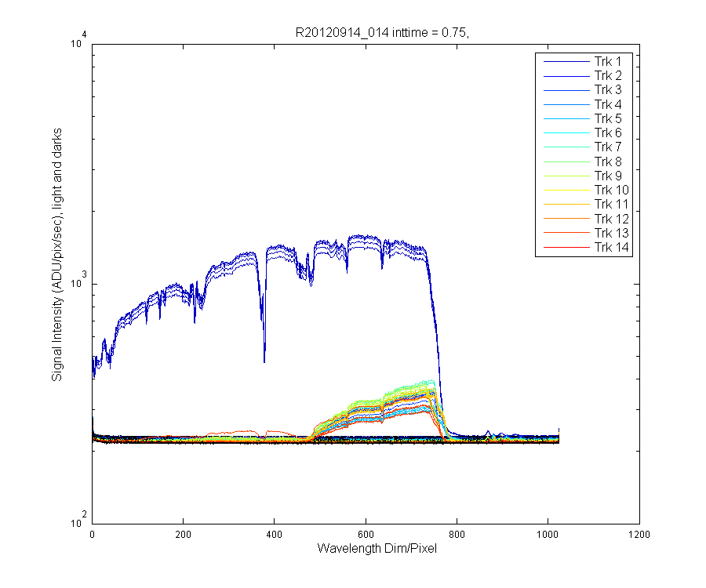This screenshot has height=588, width=706.
Task: Click the x-axis label Wavelength Dim/Pixel
Action: 377,549
